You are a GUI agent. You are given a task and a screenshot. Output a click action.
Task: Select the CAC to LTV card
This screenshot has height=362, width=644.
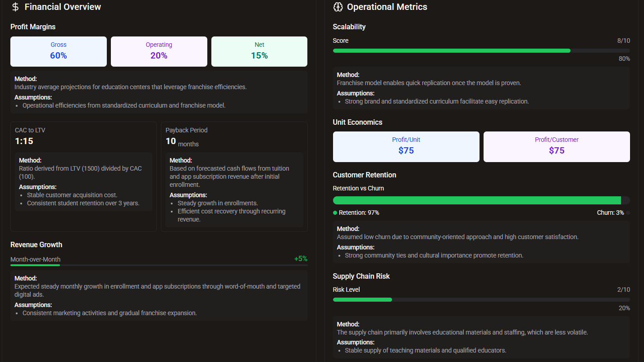pos(83,176)
